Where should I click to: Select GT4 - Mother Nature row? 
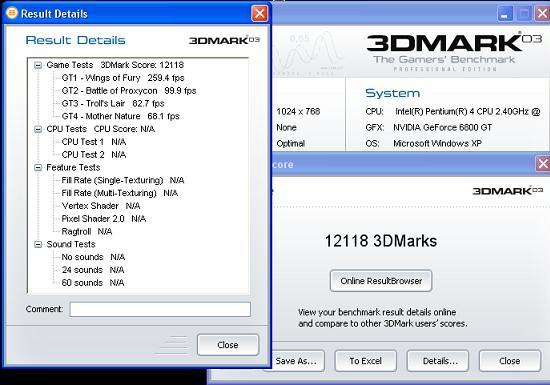pos(120,116)
